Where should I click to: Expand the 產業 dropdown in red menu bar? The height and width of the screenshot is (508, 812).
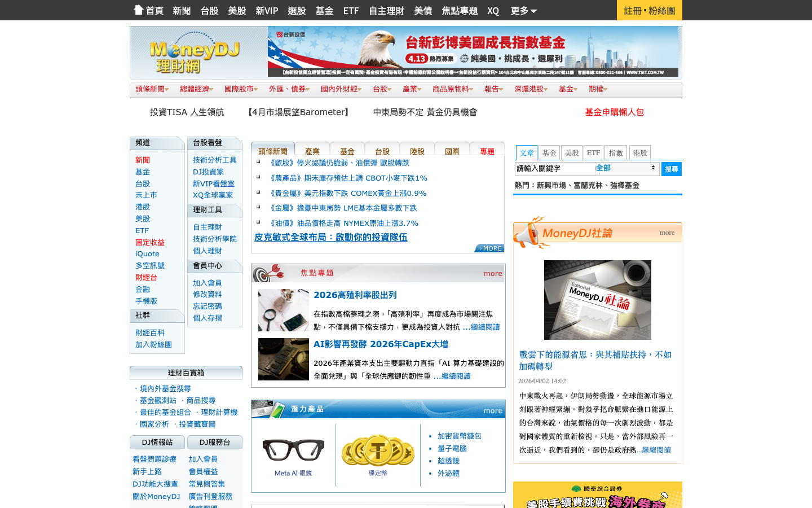click(x=412, y=89)
